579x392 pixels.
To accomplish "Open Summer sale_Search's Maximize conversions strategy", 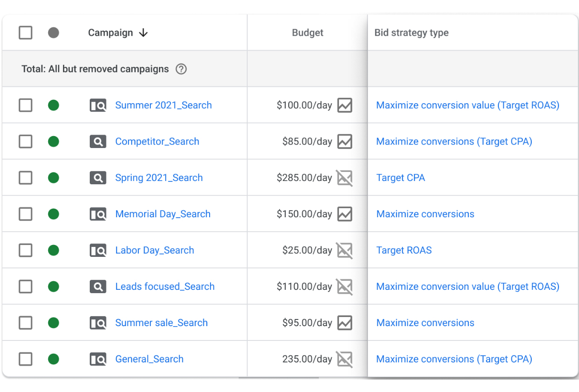I will click(425, 323).
